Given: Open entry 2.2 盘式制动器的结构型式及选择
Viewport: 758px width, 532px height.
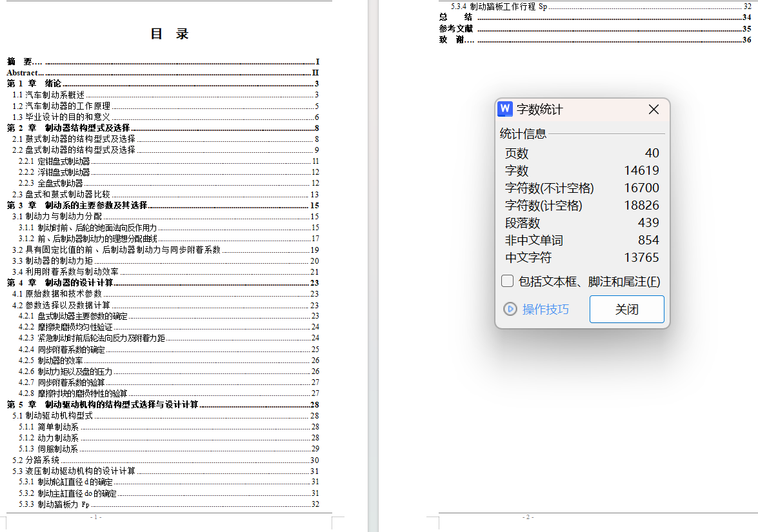Looking at the screenshot, I should [x=166, y=150].
